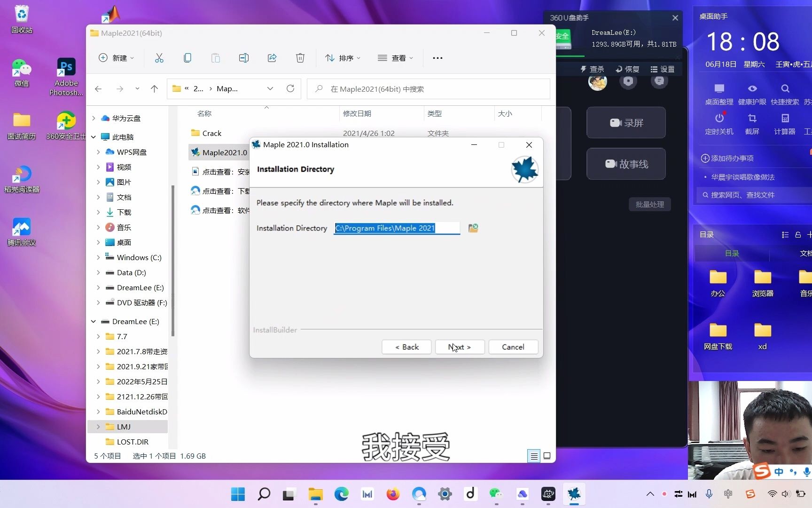Click the taskbar search icon

pyautogui.click(x=264, y=494)
